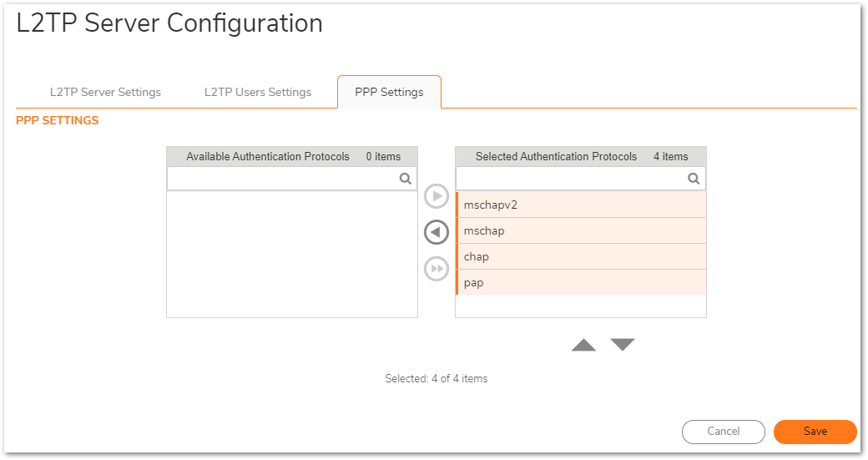Click the Cancel button
Viewport: 868px width, 460px height.
723,432
